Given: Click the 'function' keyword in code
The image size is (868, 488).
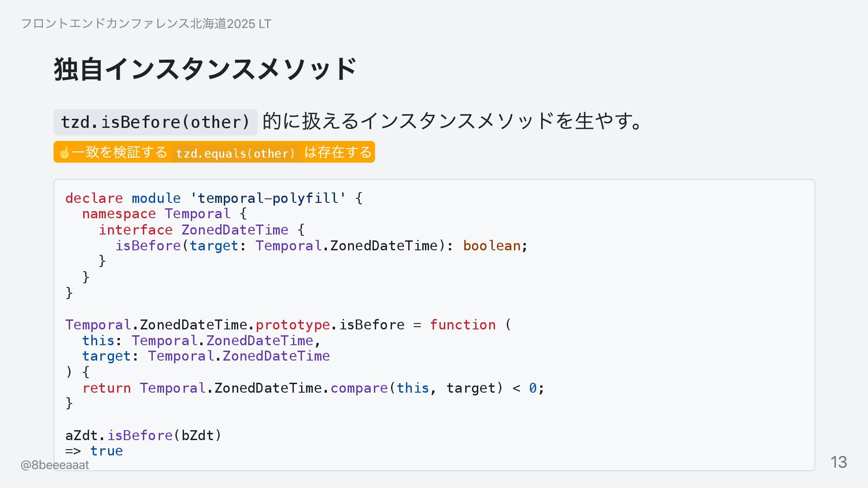Looking at the screenshot, I should 462,324.
